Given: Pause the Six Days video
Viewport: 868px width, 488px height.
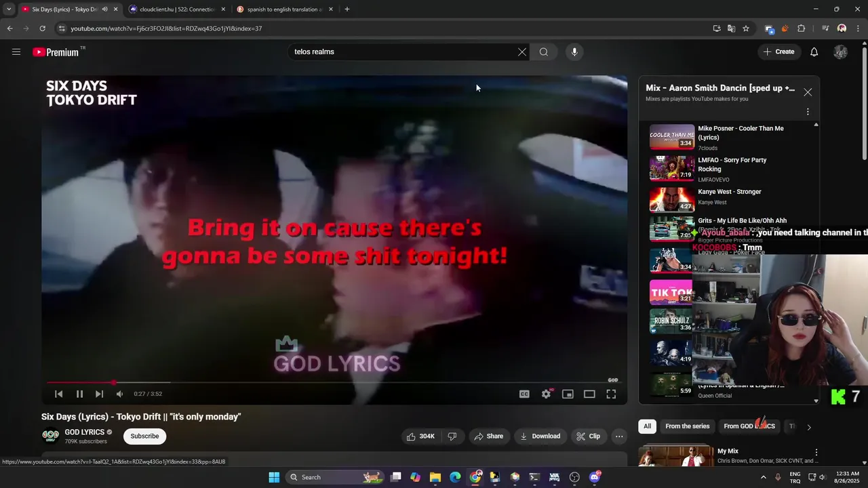Looking at the screenshot, I should [x=79, y=394].
